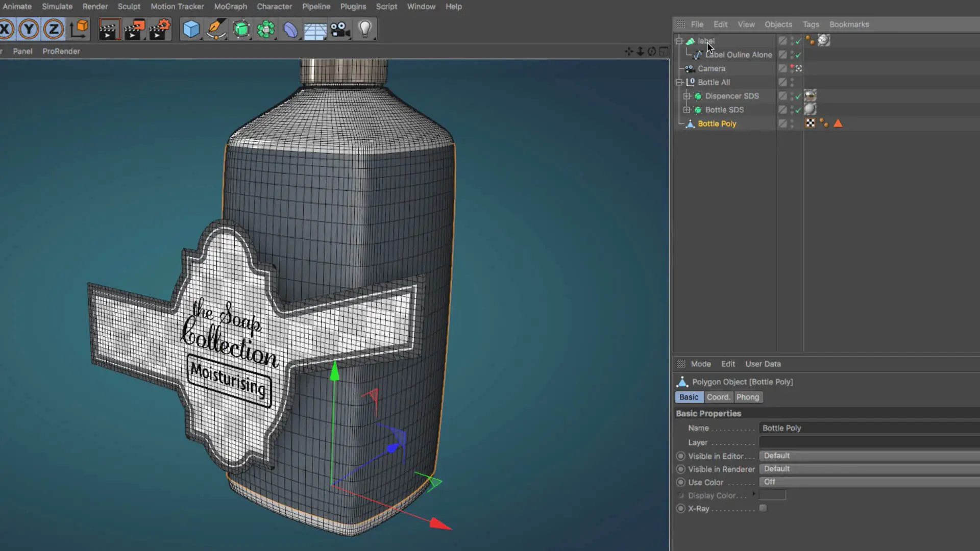Click Render to Picture Viewer icon
This screenshot has width=980, height=551.
click(134, 29)
